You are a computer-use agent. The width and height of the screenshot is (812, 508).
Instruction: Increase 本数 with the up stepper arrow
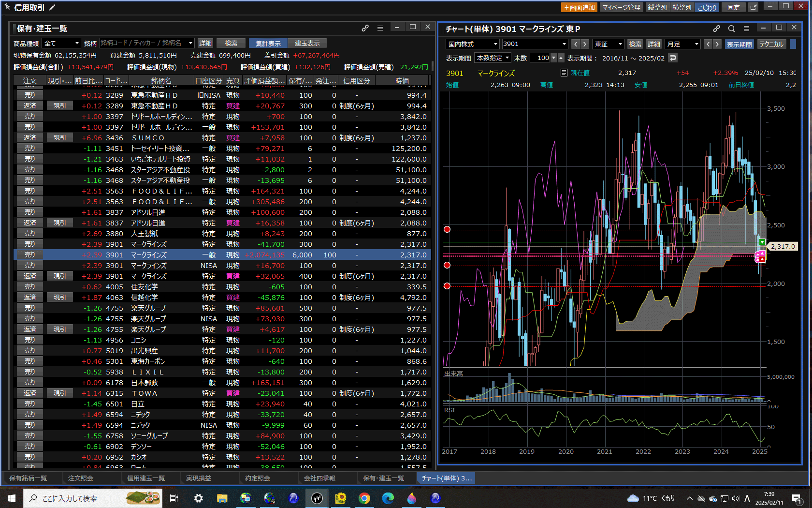point(561,58)
